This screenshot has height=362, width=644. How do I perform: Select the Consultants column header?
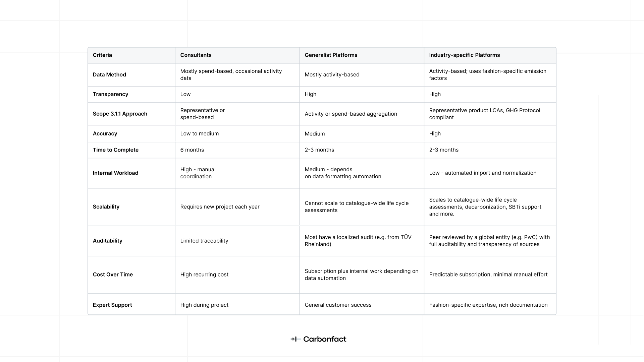[x=196, y=55]
